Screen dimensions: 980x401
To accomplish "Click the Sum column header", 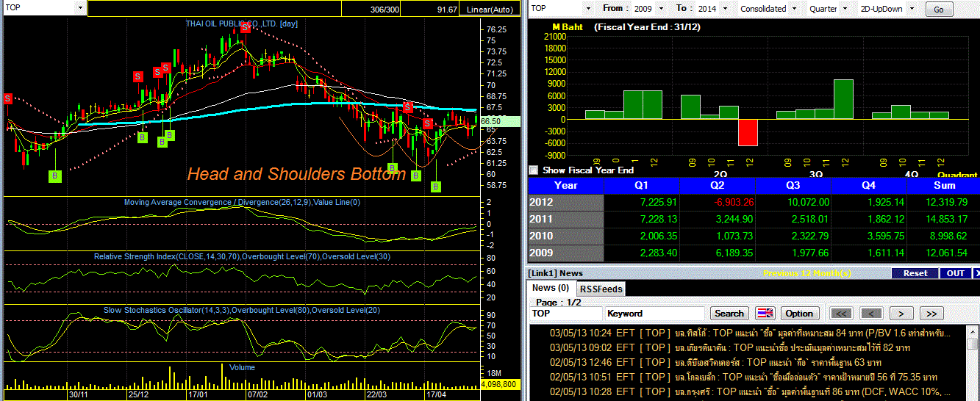I will 943,186.
